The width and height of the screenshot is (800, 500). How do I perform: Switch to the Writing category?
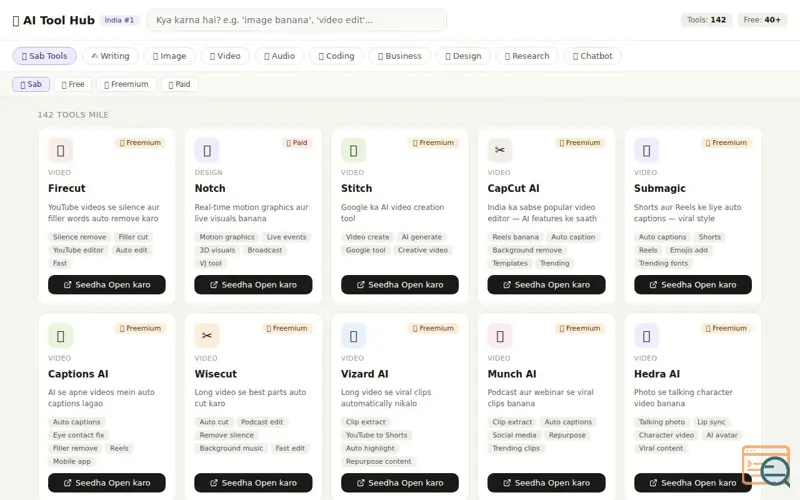[110, 56]
